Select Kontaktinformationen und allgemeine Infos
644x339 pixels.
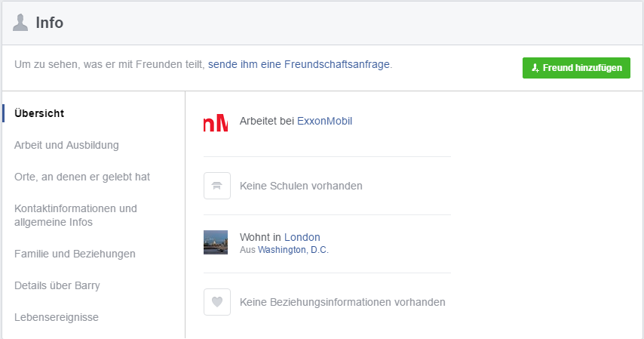pyautogui.click(x=75, y=215)
